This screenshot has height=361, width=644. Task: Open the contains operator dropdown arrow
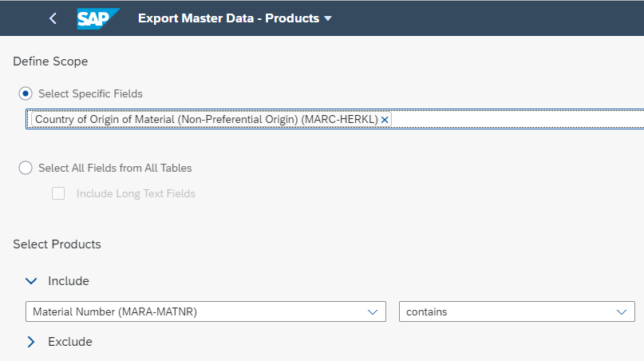[x=622, y=312]
